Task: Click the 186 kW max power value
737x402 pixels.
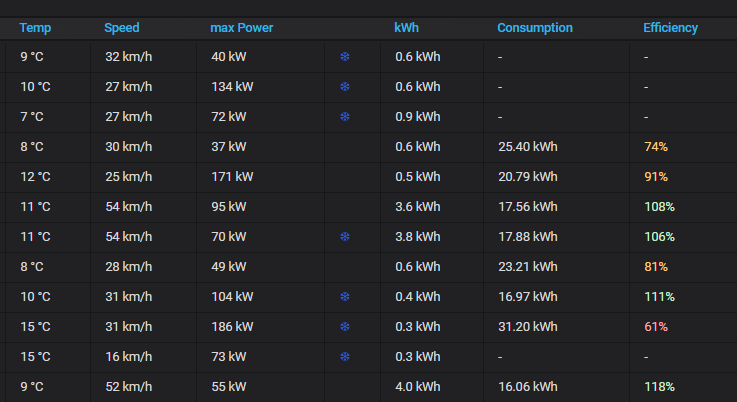Action: click(232, 327)
